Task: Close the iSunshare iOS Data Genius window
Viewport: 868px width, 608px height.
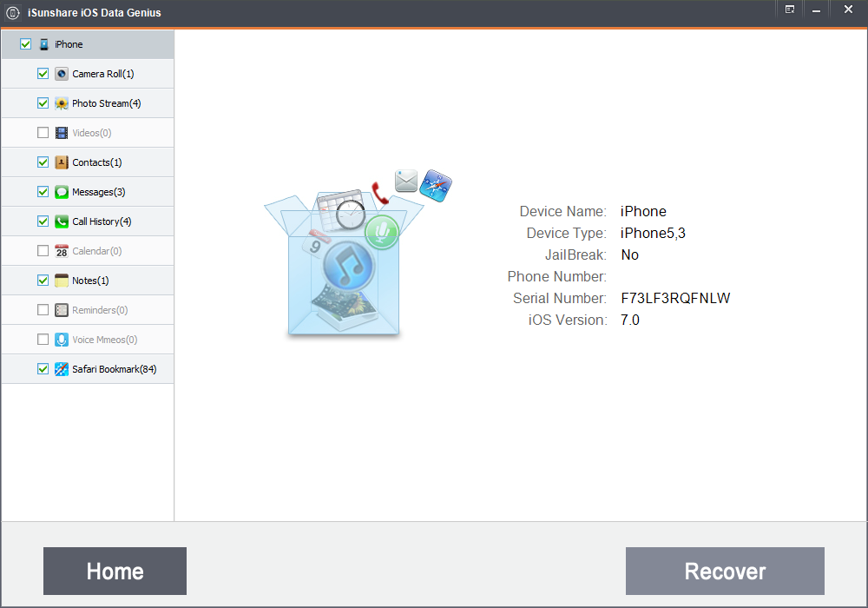Action: pos(848,10)
